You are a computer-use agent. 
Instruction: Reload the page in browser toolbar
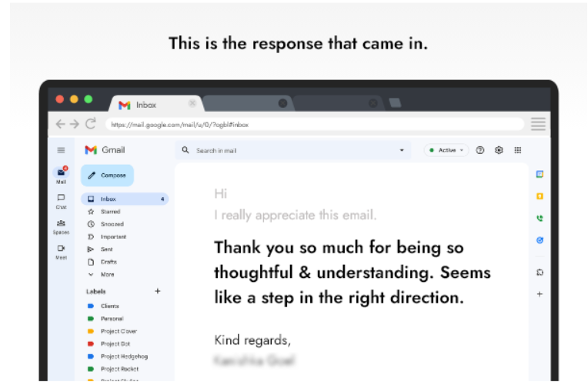coord(91,124)
